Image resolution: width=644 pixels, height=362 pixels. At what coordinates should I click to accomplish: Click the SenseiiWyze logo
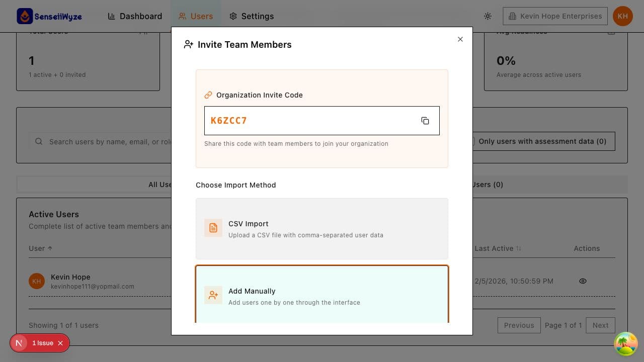[49, 16]
